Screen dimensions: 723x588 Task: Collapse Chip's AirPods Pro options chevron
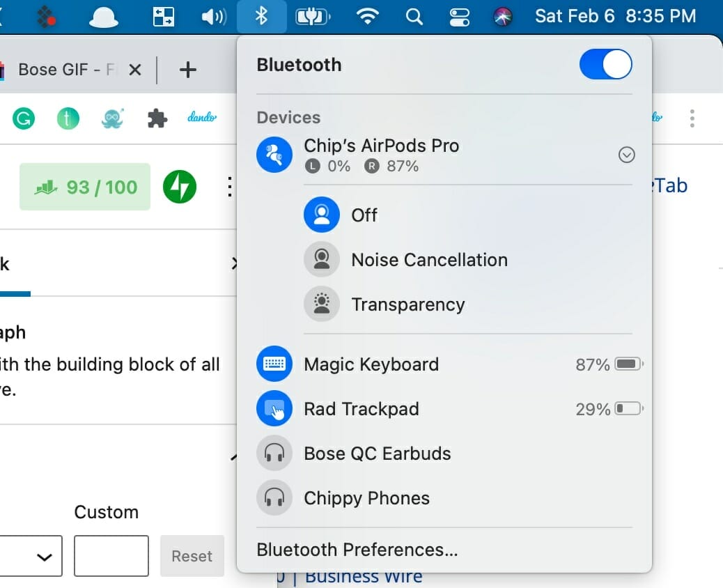click(x=627, y=155)
